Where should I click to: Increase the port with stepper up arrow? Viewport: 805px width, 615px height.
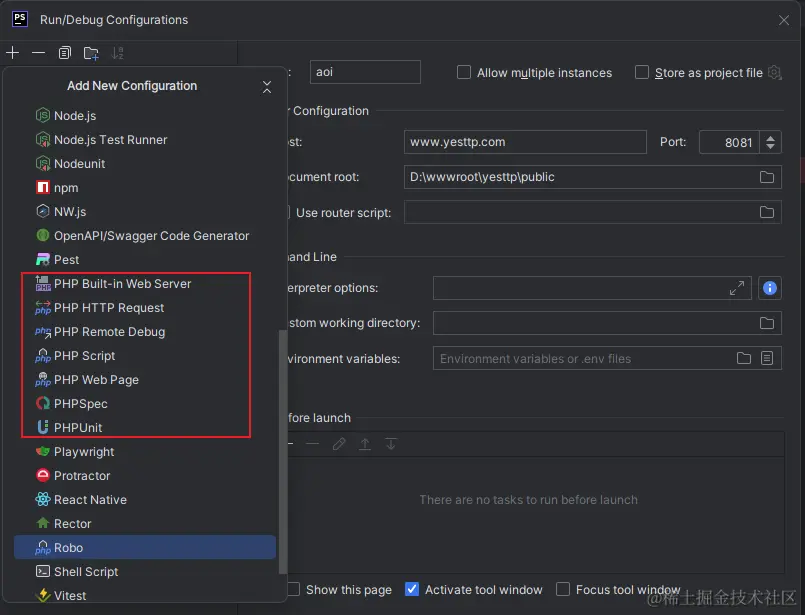770,138
